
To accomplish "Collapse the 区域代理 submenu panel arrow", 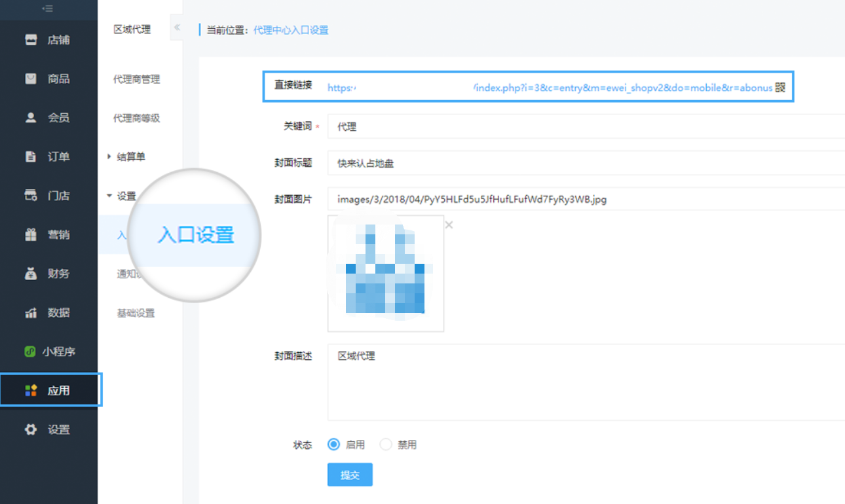I will (176, 27).
